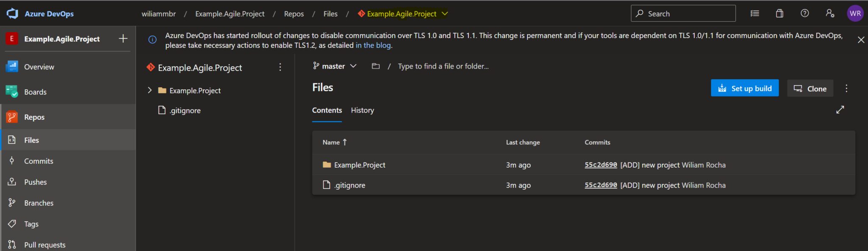Image resolution: width=868 pixels, height=251 pixels.
Task: Click the root folder icon in path bar
Action: 376,66
